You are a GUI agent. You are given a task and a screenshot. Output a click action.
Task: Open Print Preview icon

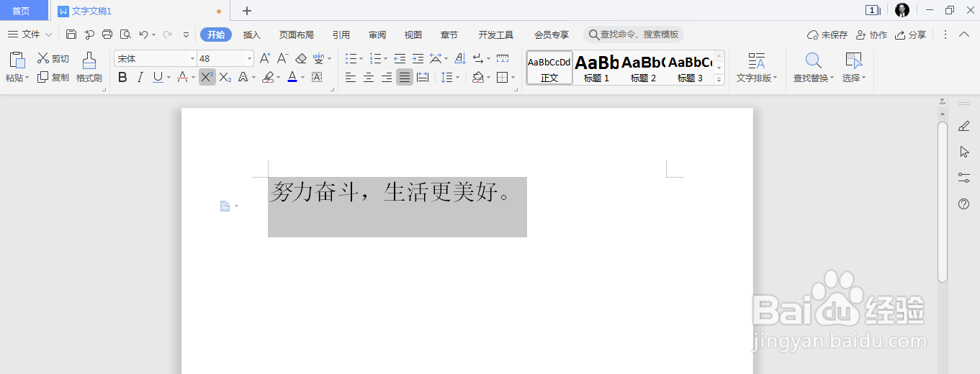tap(125, 35)
